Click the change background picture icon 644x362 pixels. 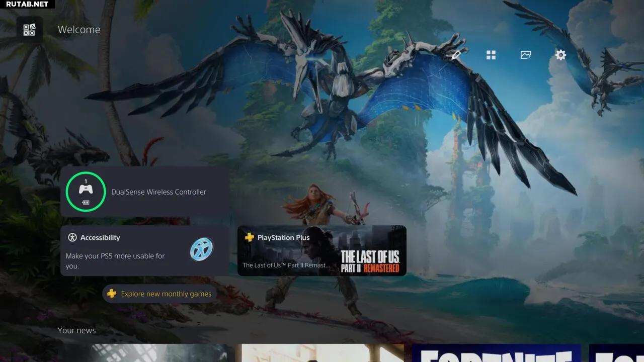tap(526, 55)
